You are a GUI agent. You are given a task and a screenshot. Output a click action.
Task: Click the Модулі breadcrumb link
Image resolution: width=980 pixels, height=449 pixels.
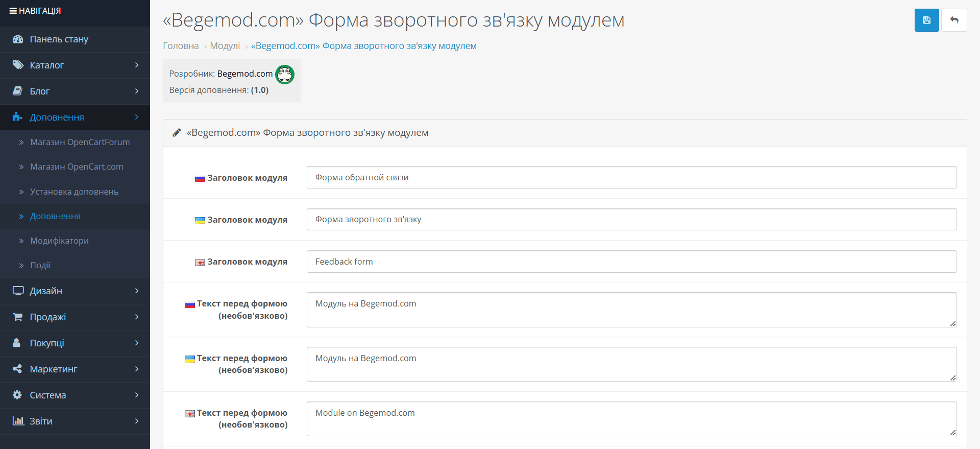click(225, 46)
